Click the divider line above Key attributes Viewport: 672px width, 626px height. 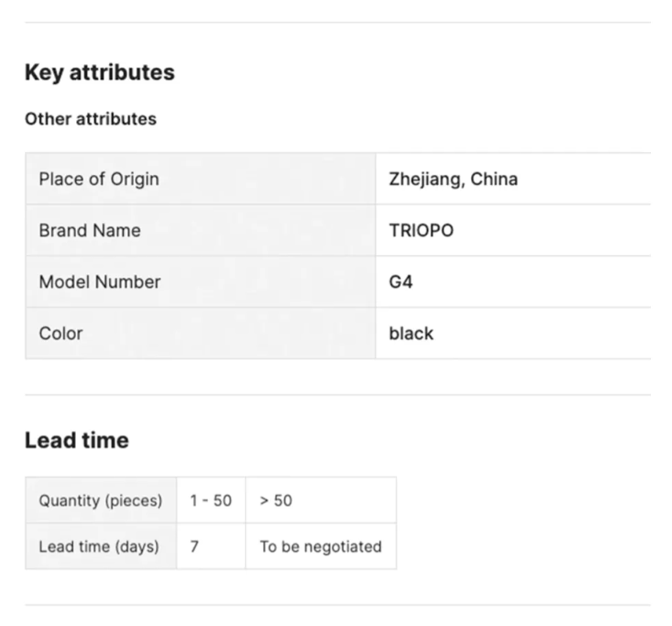tap(338, 23)
